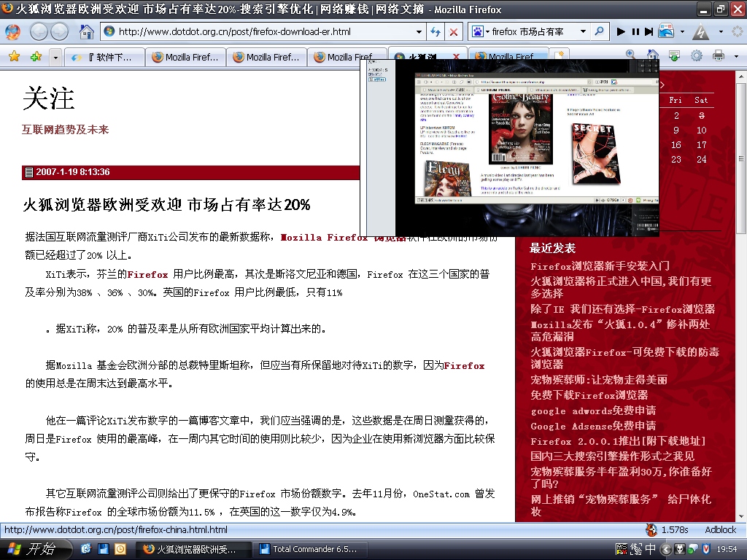Open sidebar link 'Firefox 2.0.0.1推出[附下载地址]'
The height and width of the screenshot is (560, 747).
(618, 440)
